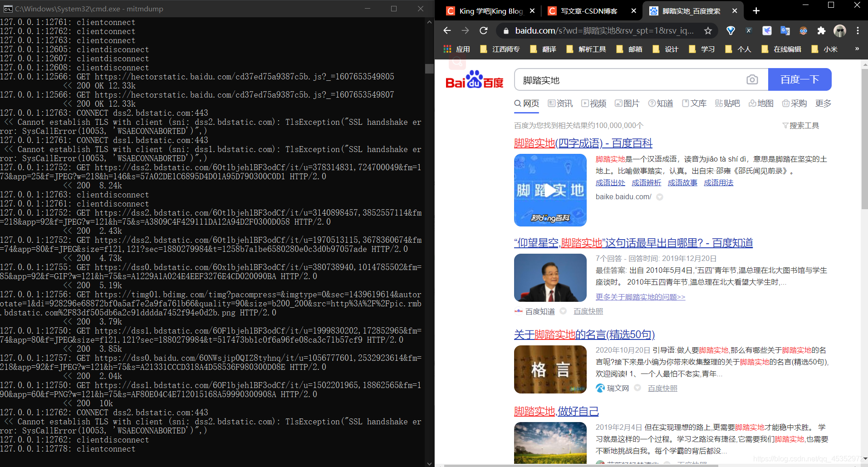Viewport: 868px width, 467px height.
Task: Open the 解析工具 bookmark folder
Action: [586, 49]
